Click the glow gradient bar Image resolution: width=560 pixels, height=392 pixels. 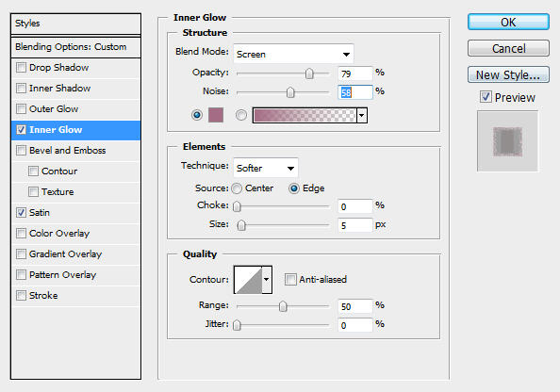(305, 115)
